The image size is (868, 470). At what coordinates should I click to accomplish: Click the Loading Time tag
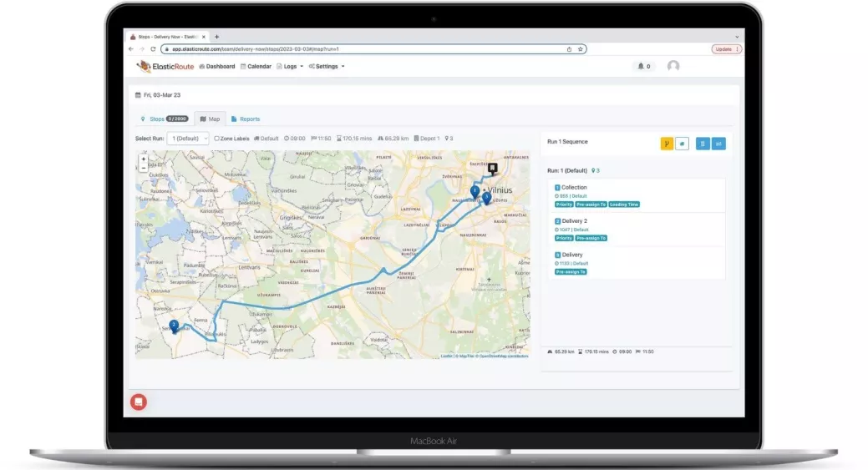pos(624,205)
